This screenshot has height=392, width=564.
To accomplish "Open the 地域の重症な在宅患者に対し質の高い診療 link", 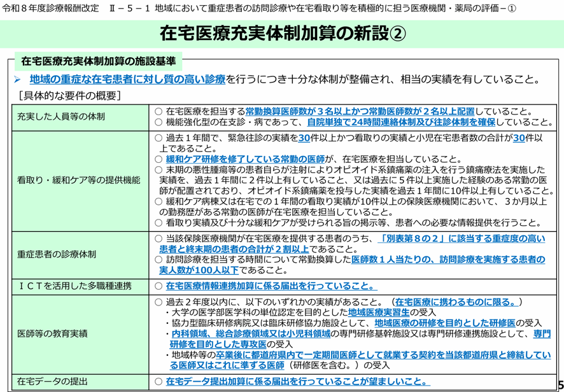I will (127, 80).
